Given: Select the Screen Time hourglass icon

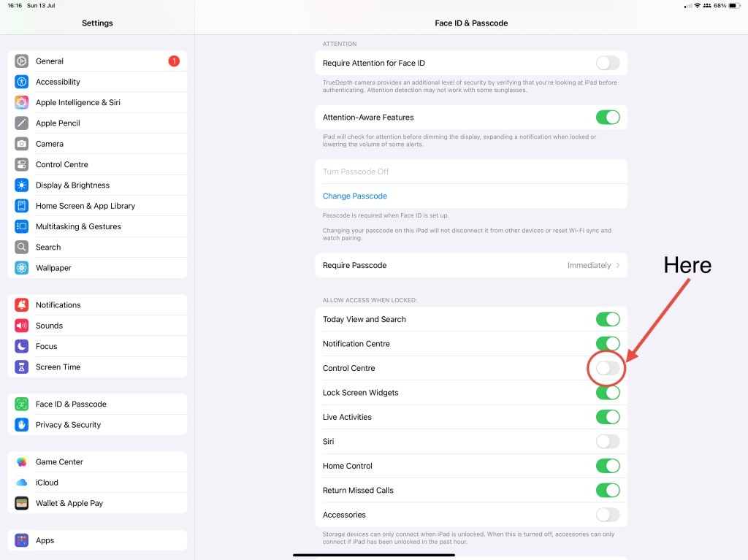Looking at the screenshot, I should tap(22, 367).
